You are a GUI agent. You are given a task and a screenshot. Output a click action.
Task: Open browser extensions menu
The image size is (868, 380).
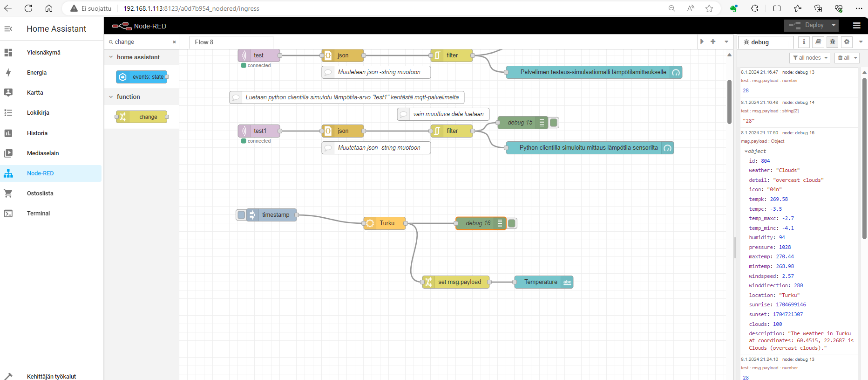(755, 8)
